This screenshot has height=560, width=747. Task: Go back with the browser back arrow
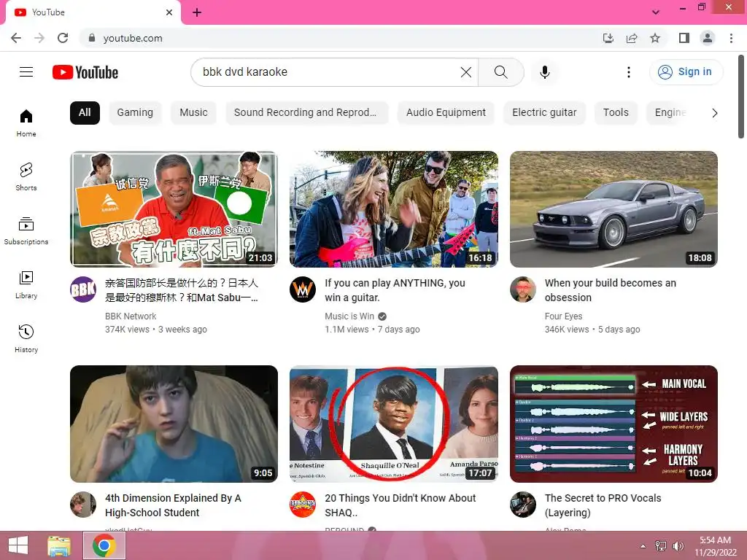[x=16, y=38]
